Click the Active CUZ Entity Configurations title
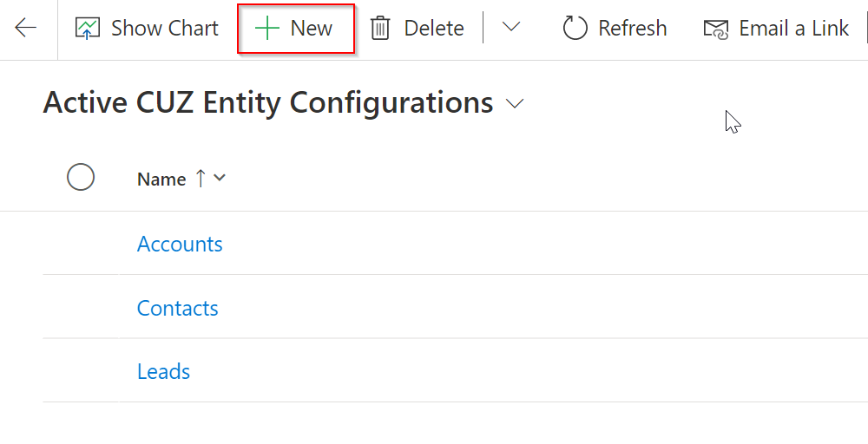This screenshot has height=444, width=868. (268, 103)
